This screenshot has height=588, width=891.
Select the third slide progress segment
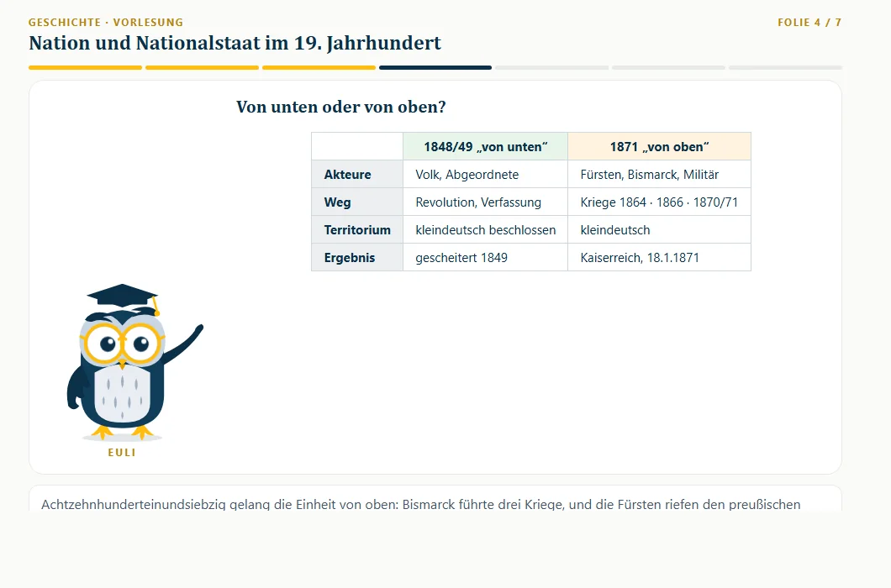click(x=319, y=67)
